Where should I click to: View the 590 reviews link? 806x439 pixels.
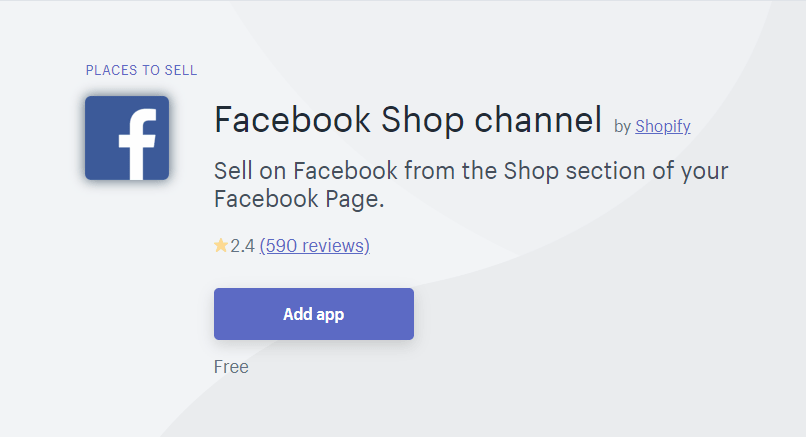coord(315,246)
